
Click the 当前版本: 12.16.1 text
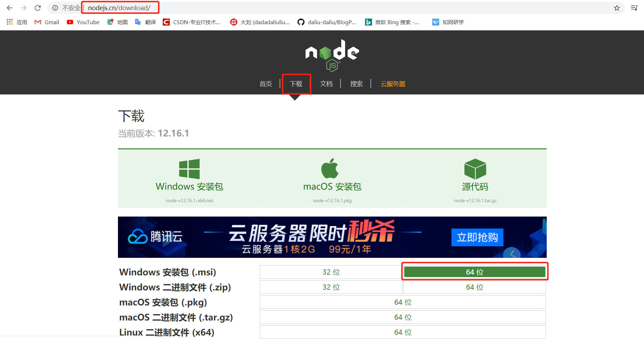[154, 133]
